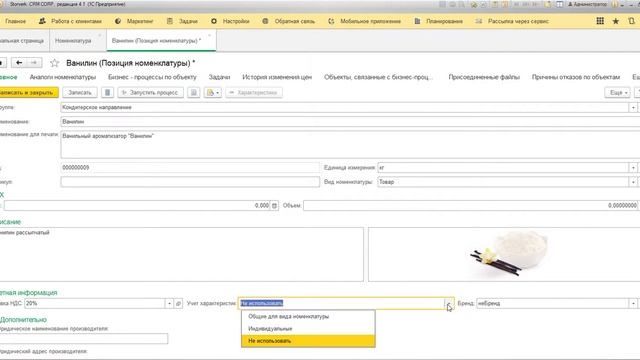640x360 pixels.
Task: Open the functions grid menu icon
Action: (600, 21)
